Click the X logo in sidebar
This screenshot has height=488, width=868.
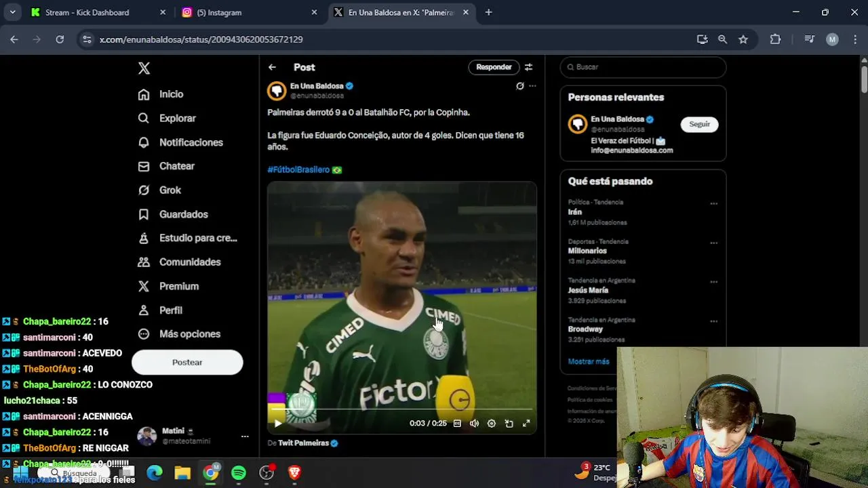click(144, 68)
